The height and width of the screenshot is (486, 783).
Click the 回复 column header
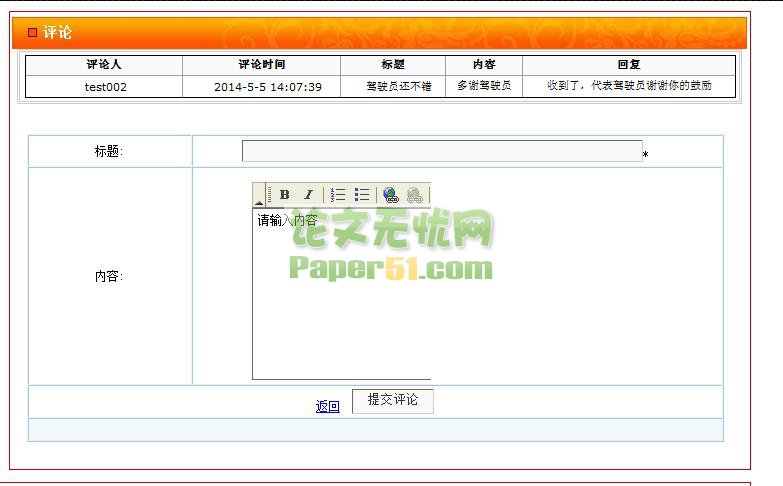[629, 64]
